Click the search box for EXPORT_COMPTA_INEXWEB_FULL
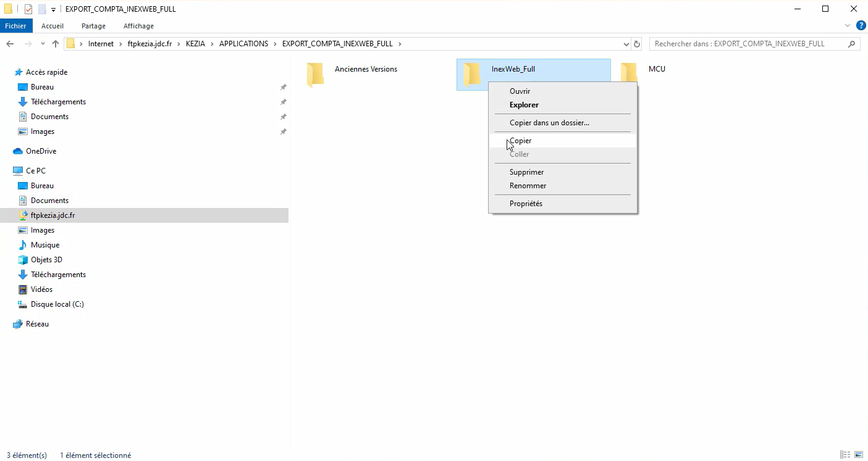The width and height of the screenshot is (868, 461). click(x=748, y=44)
